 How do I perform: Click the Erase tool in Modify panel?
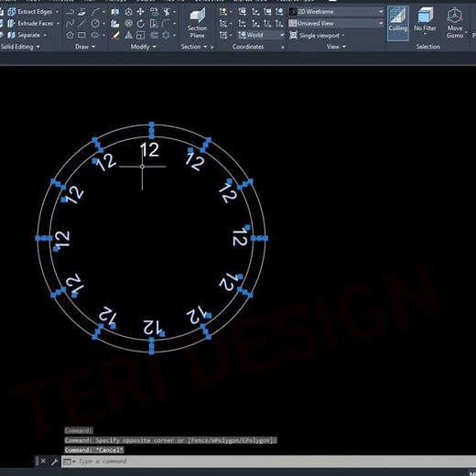(115, 35)
